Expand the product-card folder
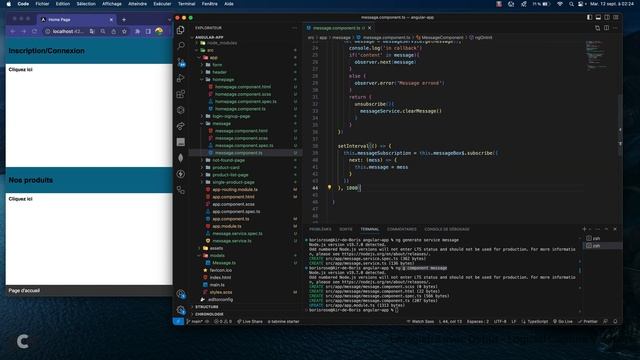Image resolution: width=640 pixels, height=360 pixels. (x=226, y=168)
